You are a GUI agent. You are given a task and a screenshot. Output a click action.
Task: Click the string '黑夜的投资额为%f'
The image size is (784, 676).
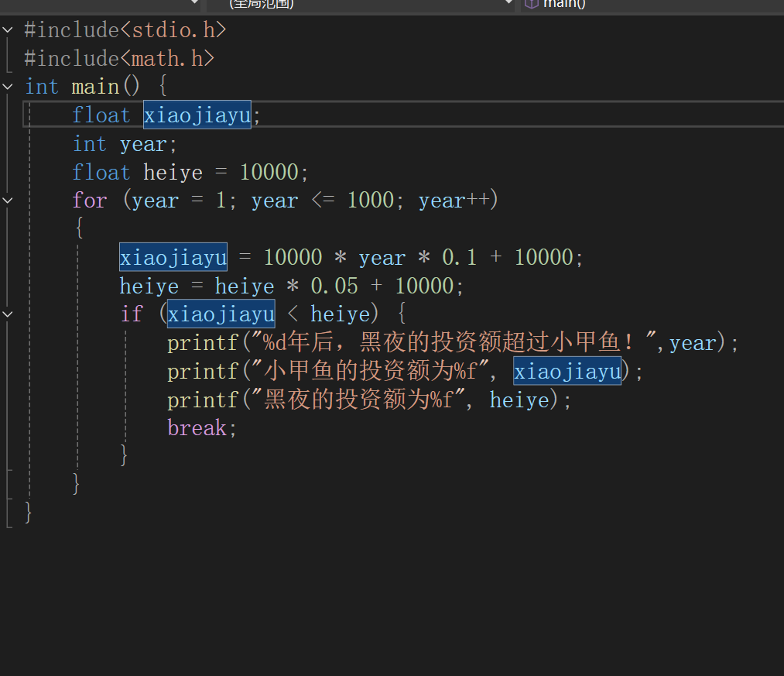(x=358, y=400)
